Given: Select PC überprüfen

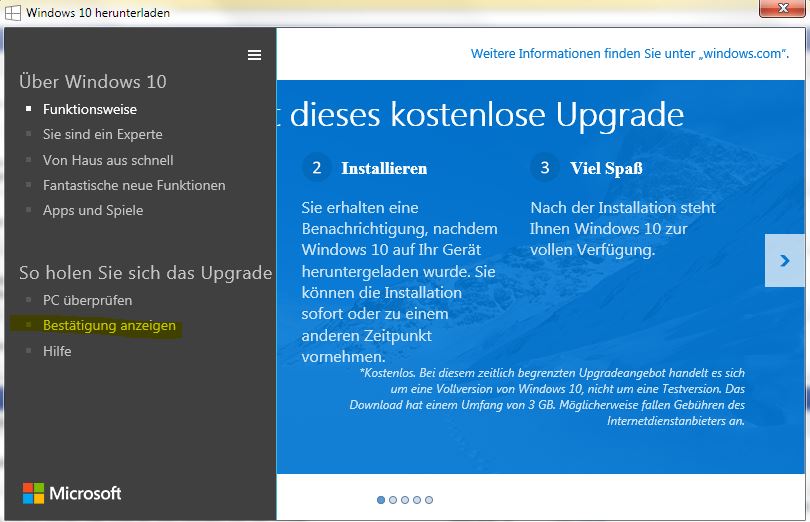Looking at the screenshot, I should [87, 300].
